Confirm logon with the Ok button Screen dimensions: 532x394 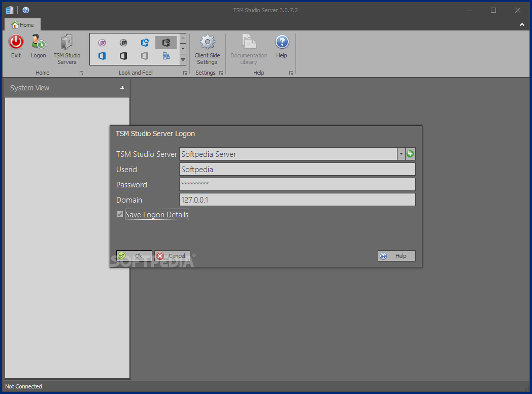[x=134, y=256]
